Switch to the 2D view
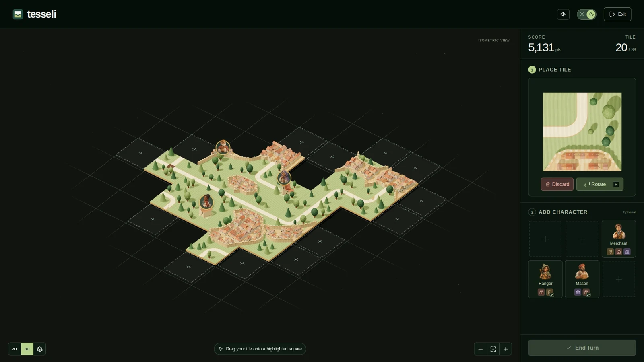Screen dimensions: 644x362 click(x=14, y=349)
